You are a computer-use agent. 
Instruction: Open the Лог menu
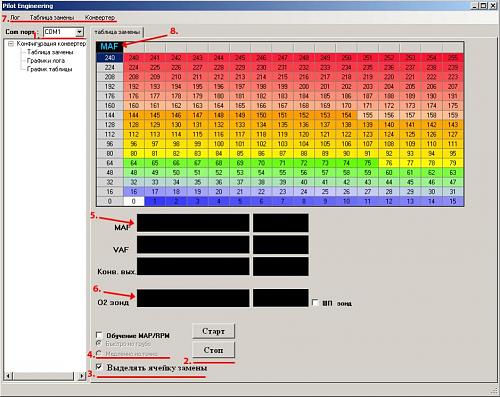15,17
